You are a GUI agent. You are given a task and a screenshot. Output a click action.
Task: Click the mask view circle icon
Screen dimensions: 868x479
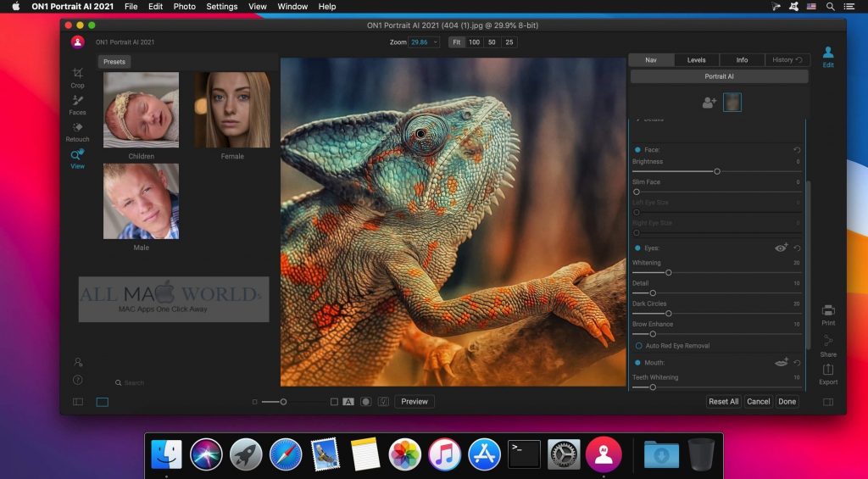365,402
